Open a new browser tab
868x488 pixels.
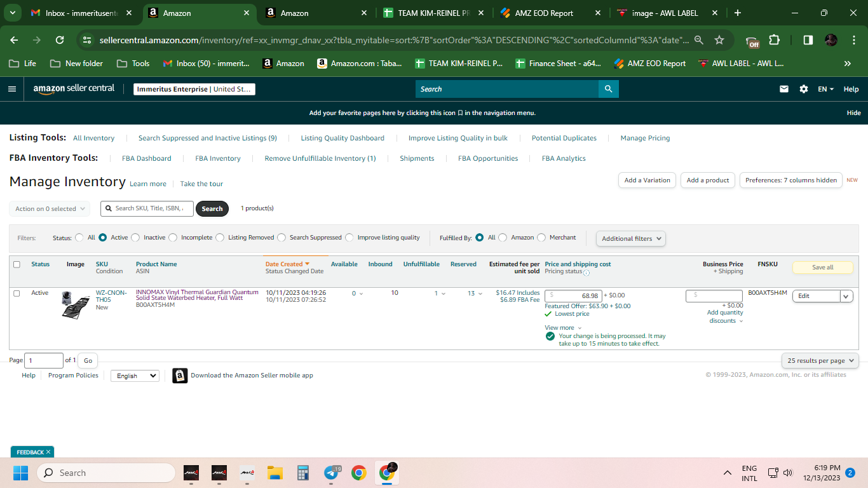click(737, 13)
